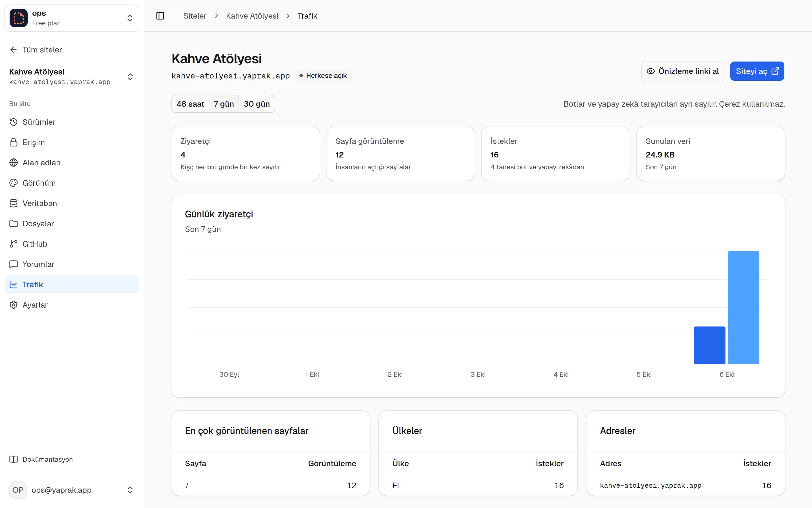
Task: Click the site URL kahve-atolyesi.yaprak.app under title
Action: 231,76
